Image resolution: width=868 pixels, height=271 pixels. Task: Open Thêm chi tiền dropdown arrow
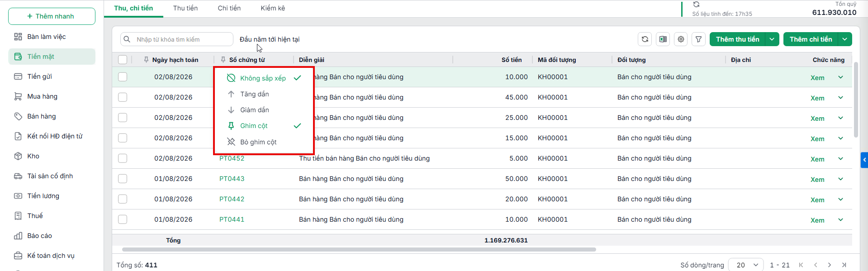point(845,39)
